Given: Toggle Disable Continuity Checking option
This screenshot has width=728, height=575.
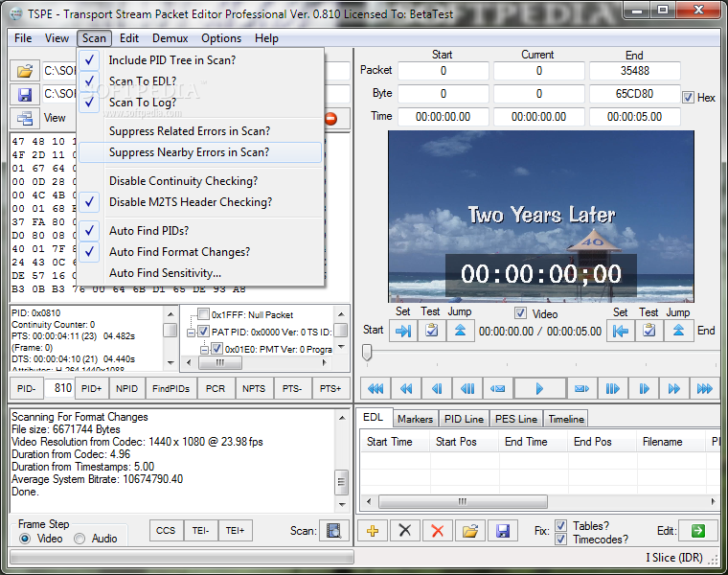Looking at the screenshot, I should pos(200,181).
